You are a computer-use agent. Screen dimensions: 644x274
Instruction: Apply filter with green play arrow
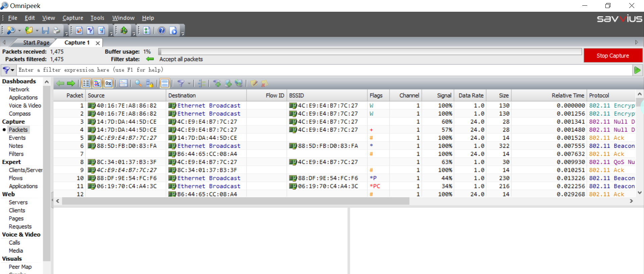[x=637, y=70]
